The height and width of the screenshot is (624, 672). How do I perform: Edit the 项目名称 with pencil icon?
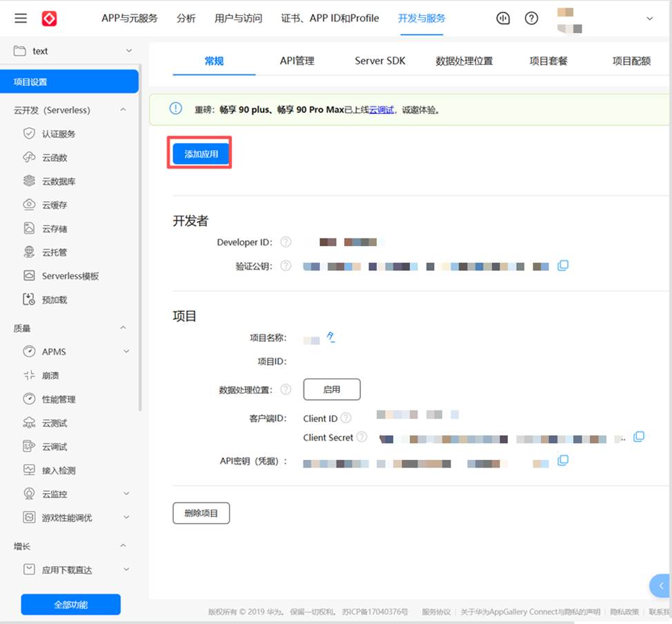pyautogui.click(x=331, y=337)
